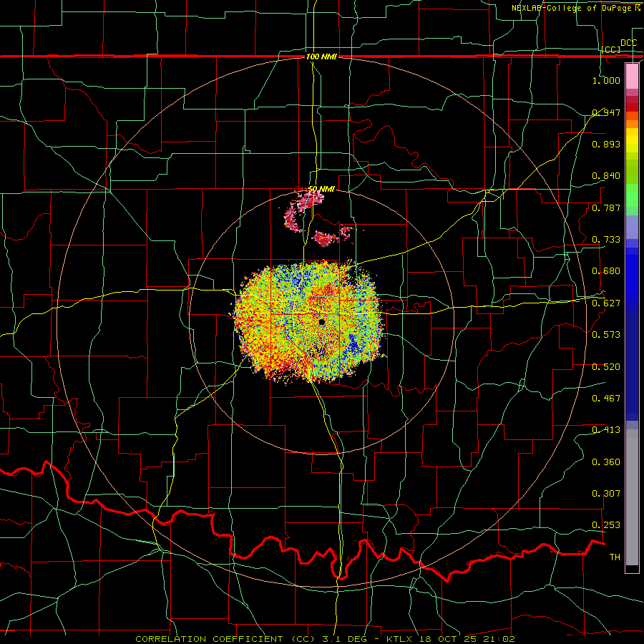The image size is (644, 644).
Task: Click the legend value 0.360
Action: click(606, 462)
